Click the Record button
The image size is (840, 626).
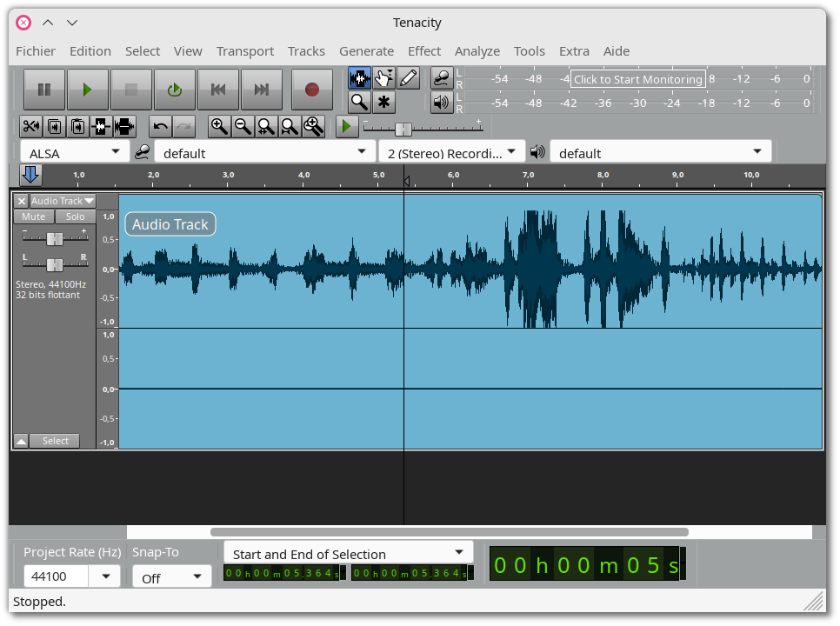312,90
